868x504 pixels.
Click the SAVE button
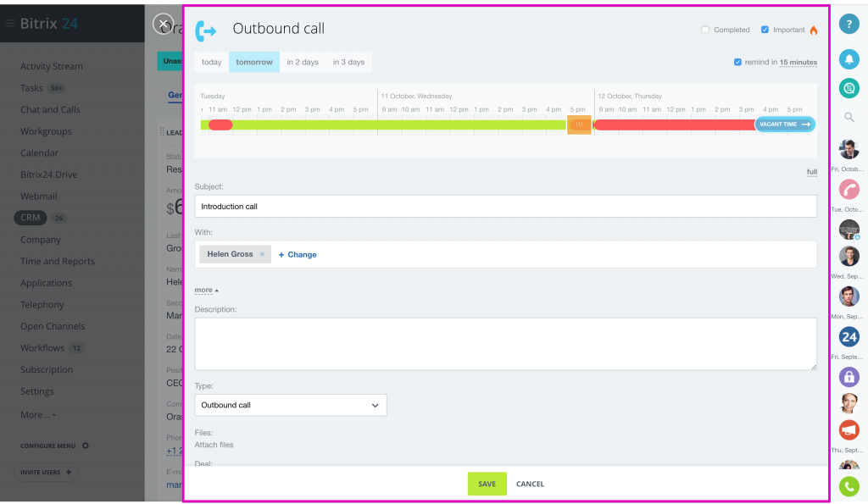click(487, 484)
